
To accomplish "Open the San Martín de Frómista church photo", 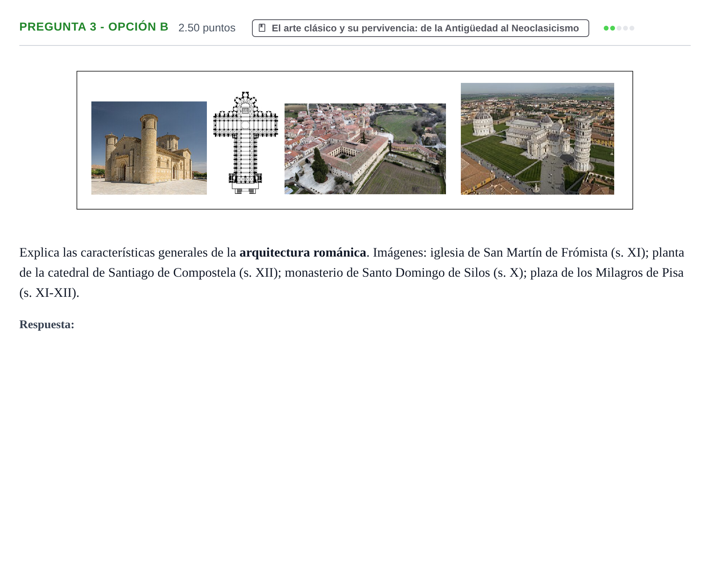I will pyautogui.click(x=149, y=148).
